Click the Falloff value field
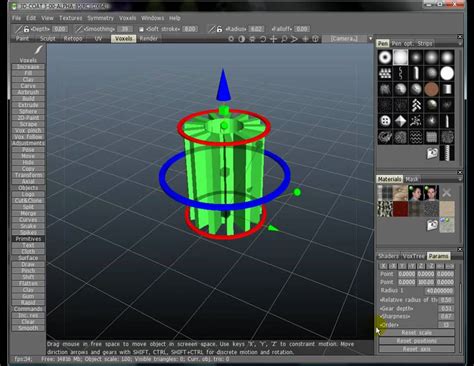The height and width of the screenshot is (366, 474). (302, 29)
